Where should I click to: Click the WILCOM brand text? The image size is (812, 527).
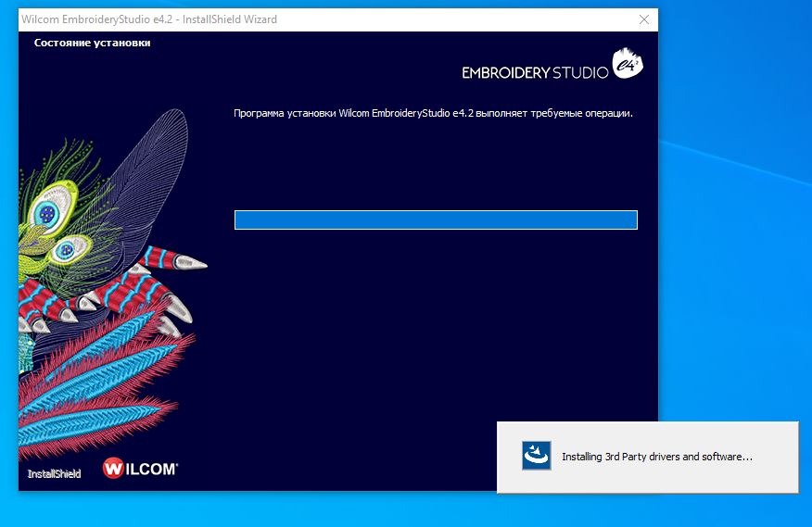pos(151,469)
